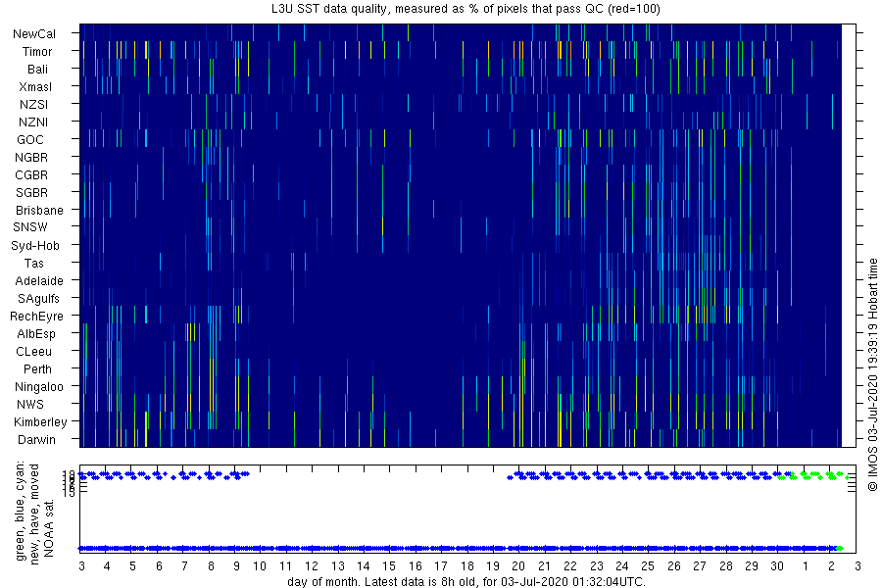
Task: Click the Ningaloo row label
Action: [39, 386]
